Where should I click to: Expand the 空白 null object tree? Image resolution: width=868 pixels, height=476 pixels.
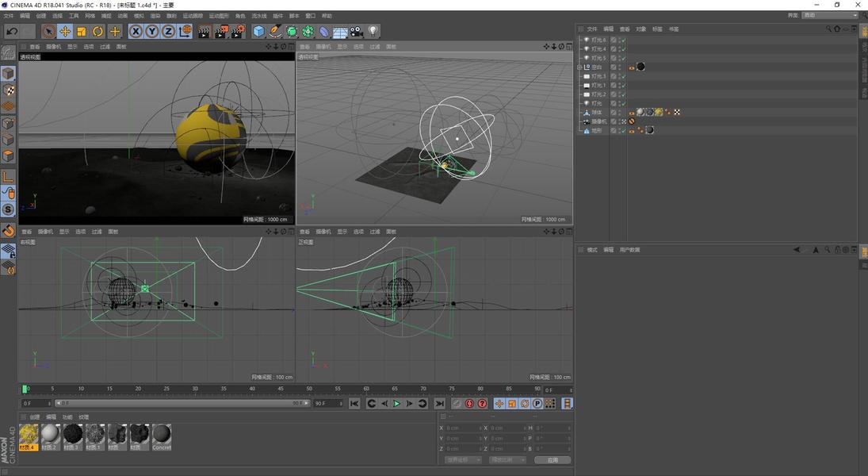point(579,67)
